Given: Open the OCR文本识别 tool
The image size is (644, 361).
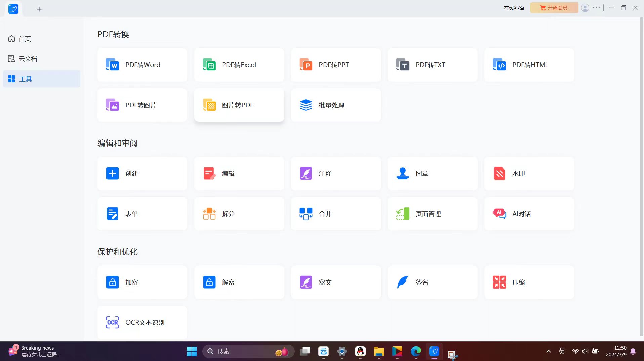Looking at the screenshot, I should (142, 322).
